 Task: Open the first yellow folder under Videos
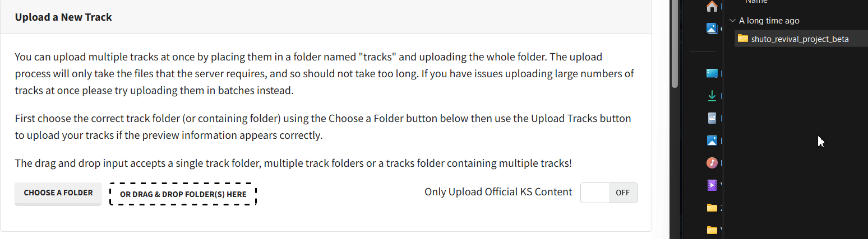coord(712,208)
